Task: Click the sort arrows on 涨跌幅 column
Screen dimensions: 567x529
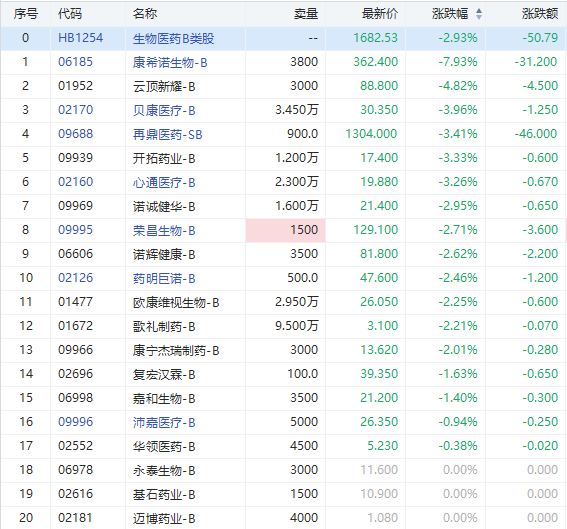Action: [x=478, y=14]
